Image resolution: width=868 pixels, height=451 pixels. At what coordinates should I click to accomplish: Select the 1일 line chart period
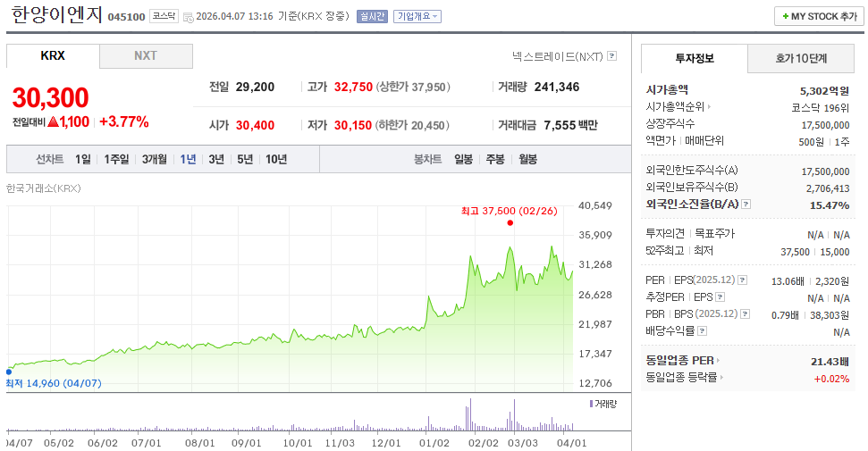(x=83, y=159)
